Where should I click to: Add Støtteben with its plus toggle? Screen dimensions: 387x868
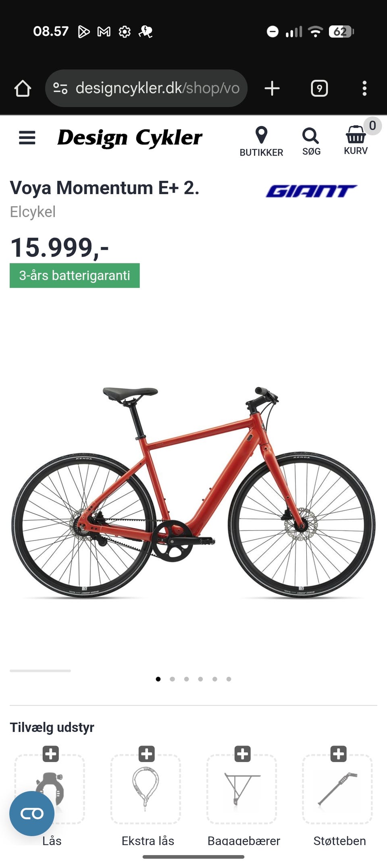tap(339, 754)
